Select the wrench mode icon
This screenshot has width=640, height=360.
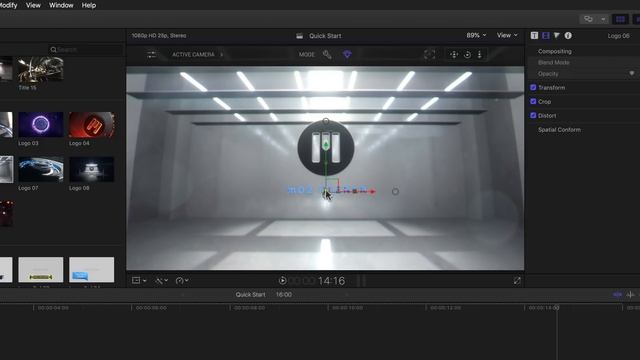point(327,54)
